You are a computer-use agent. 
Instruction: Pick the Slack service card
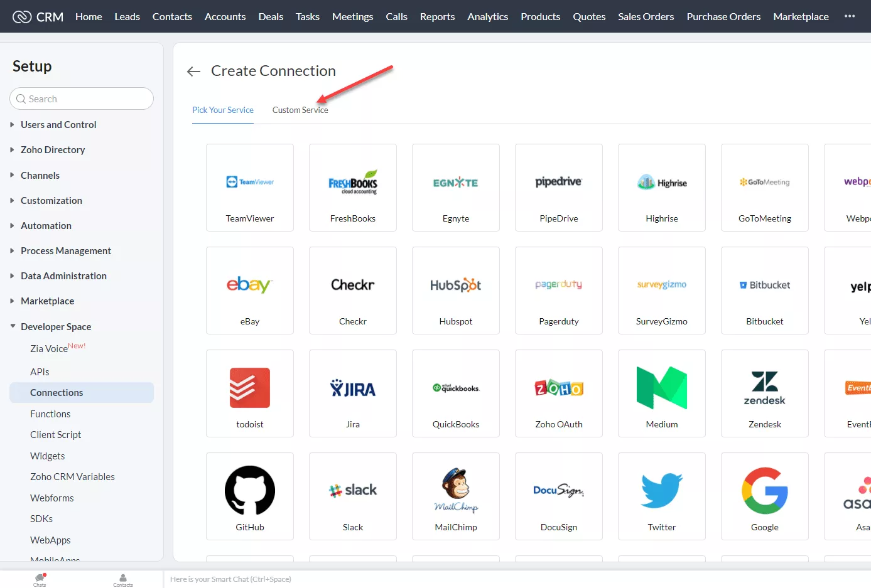[x=353, y=496]
